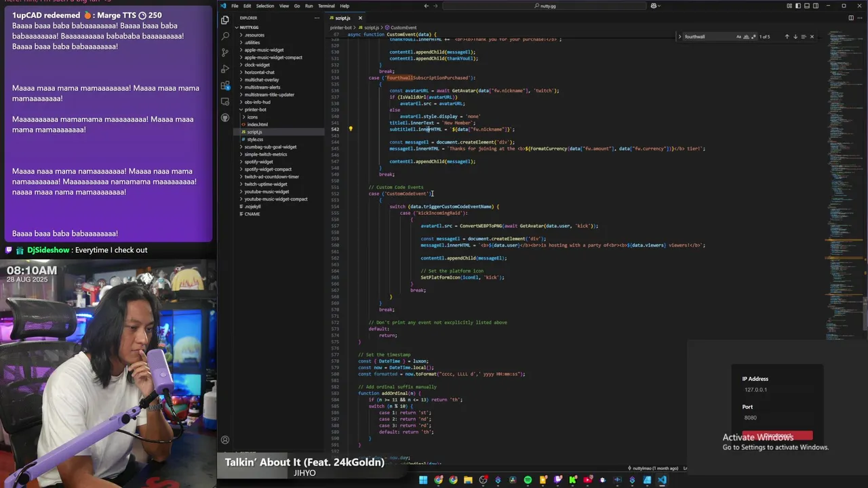Open the Terminal menu
Viewport: 868px width, 488px height.
point(326,6)
